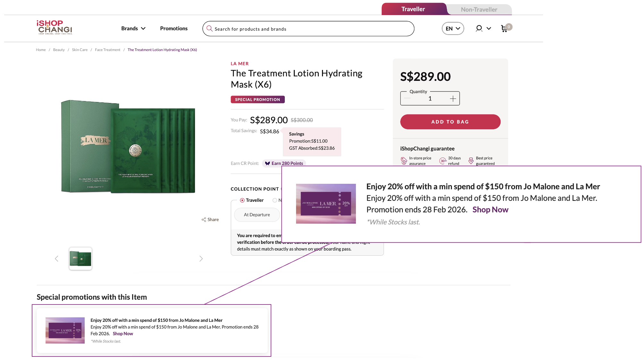Screen dimensions: 644x360
Task: Show next product image with right arrow
Action: tap(201, 259)
